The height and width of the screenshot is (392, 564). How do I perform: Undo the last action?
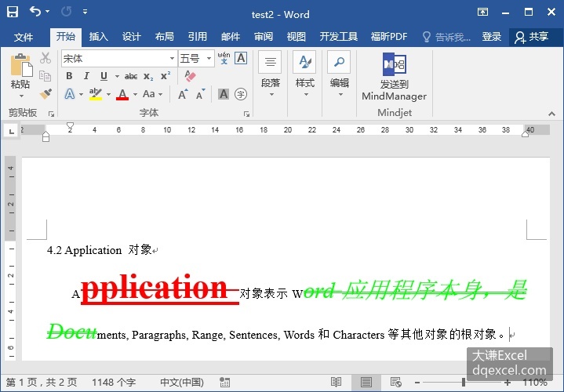35,12
